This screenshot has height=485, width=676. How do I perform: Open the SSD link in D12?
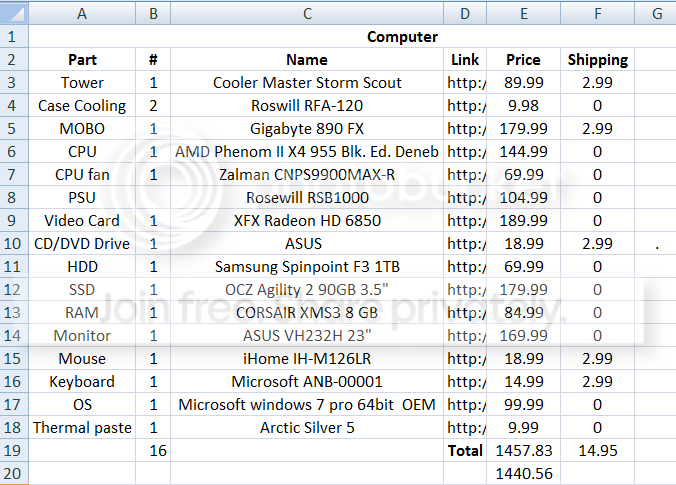[x=465, y=289]
